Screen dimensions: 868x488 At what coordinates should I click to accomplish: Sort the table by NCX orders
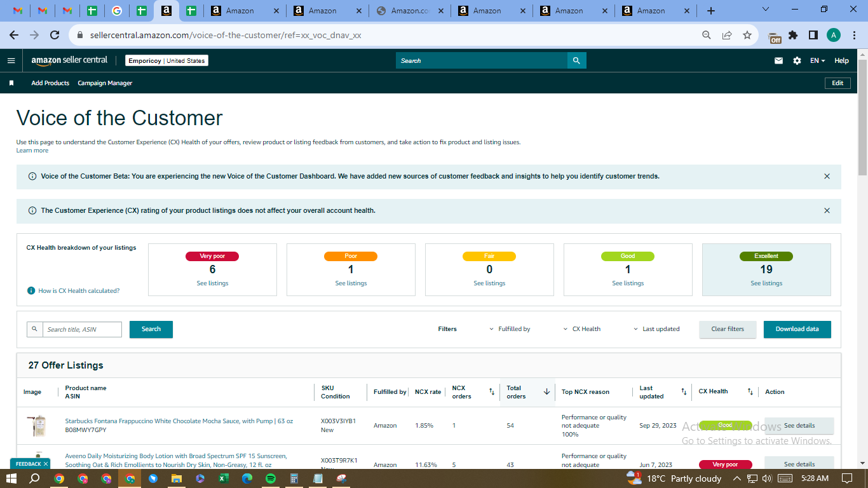(x=491, y=392)
